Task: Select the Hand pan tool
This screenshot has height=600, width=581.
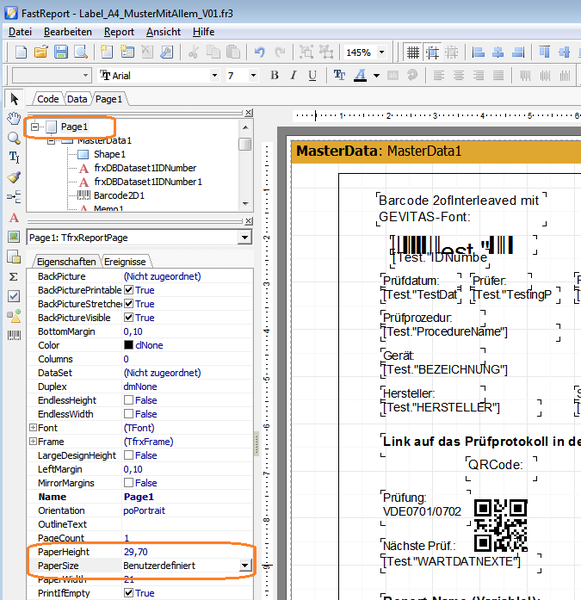Action: tap(14, 118)
